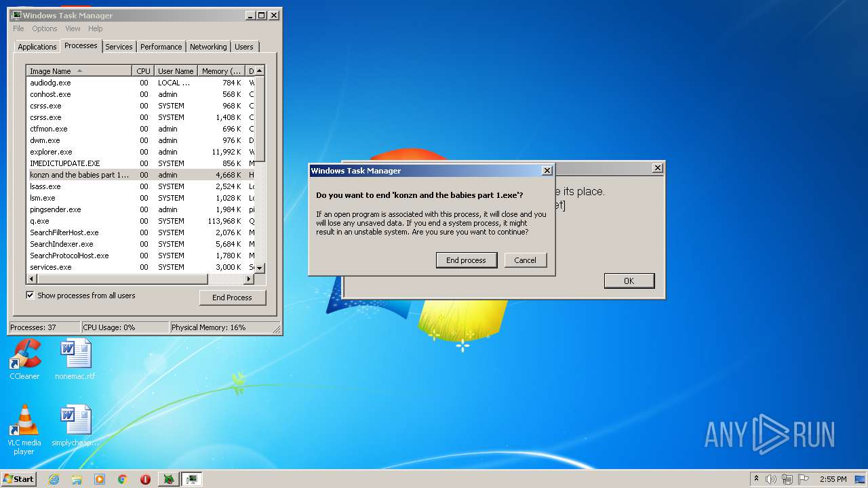Open Action Center flag icon
The height and width of the screenshot is (488, 868).
(804, 479)
